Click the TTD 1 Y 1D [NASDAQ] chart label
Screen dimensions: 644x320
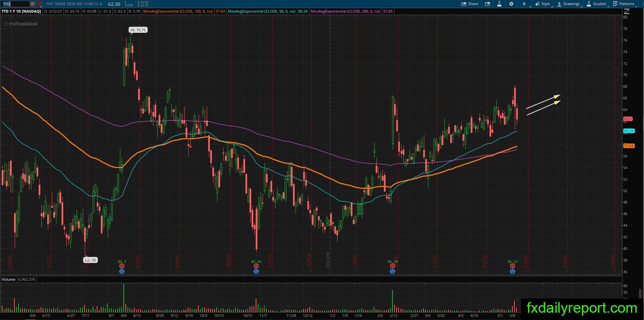tap(21, 11)
